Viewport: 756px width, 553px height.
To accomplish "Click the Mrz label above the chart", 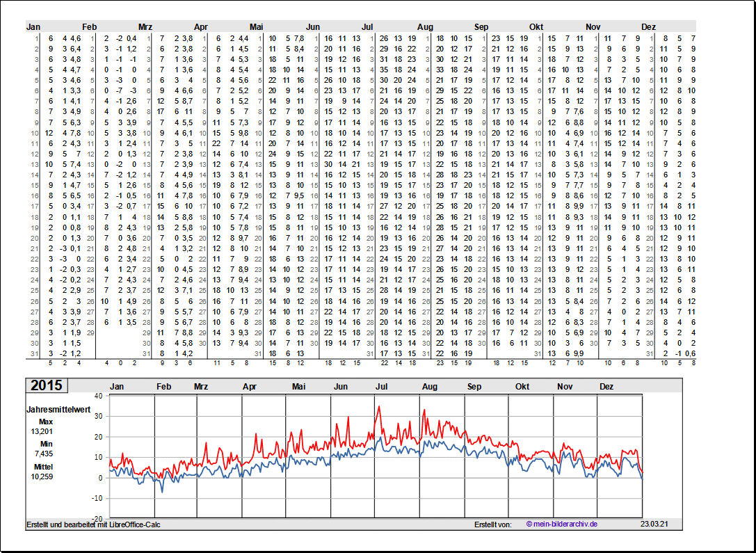I will tap(201, 386).
